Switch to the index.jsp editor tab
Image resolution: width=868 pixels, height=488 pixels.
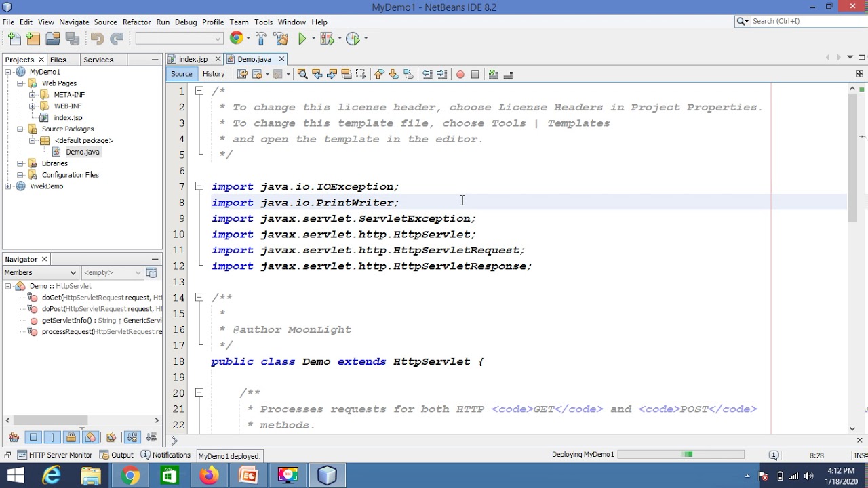coord(193,59)
